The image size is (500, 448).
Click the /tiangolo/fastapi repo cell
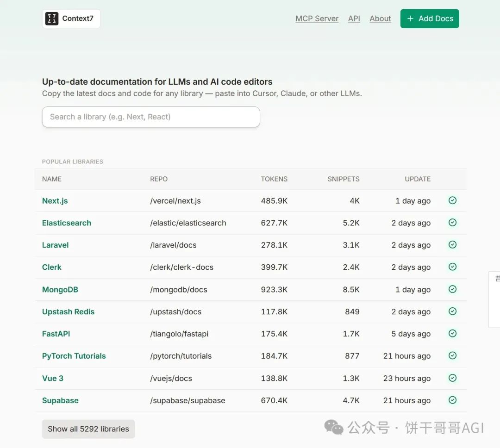(x=179, y=334)
